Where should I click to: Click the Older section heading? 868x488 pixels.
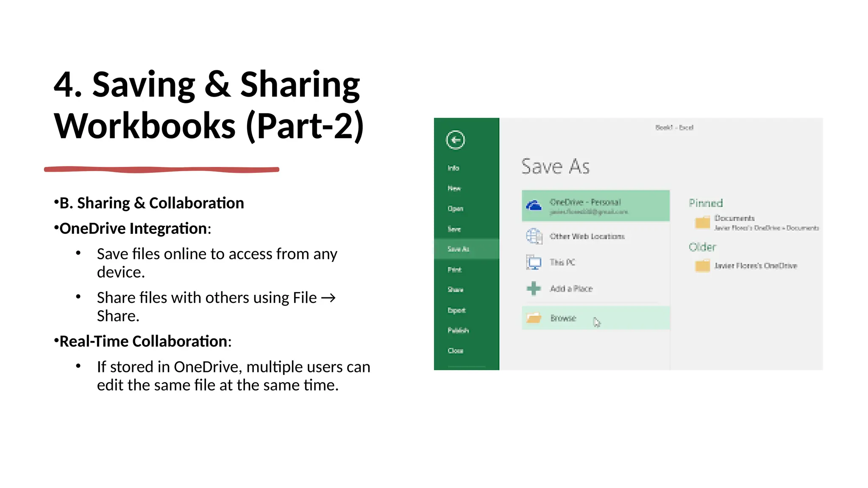pyautogui.click(x=702, y=247)
